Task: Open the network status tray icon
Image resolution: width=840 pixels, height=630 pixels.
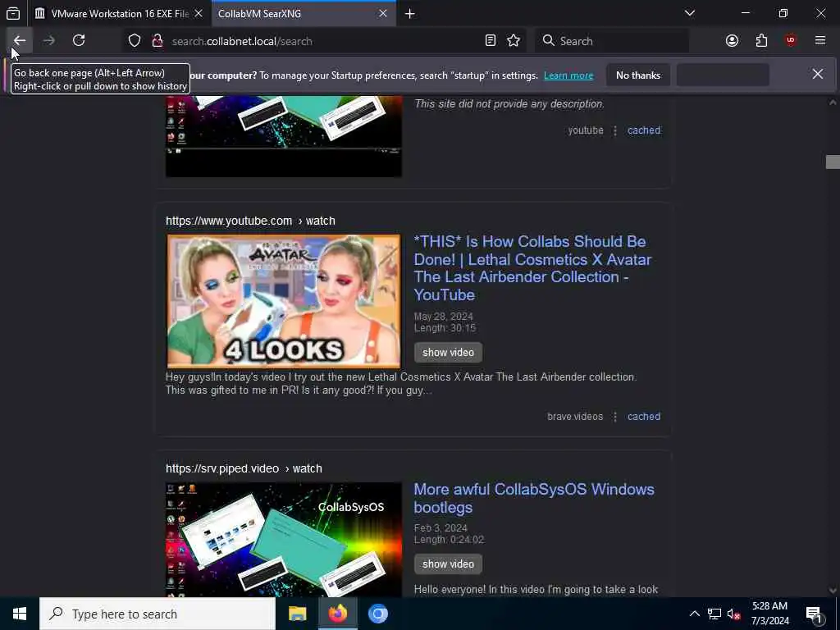Action: point(714,614)
